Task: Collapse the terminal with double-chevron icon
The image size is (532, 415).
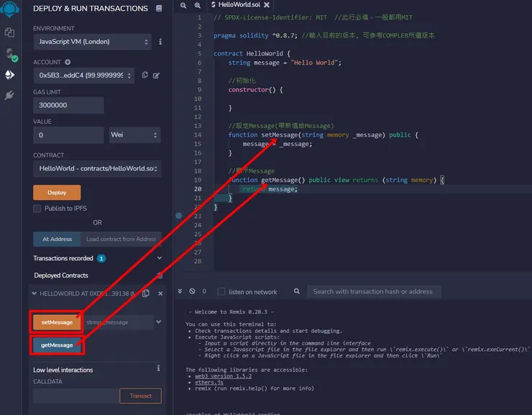Action: pos(180,291)
